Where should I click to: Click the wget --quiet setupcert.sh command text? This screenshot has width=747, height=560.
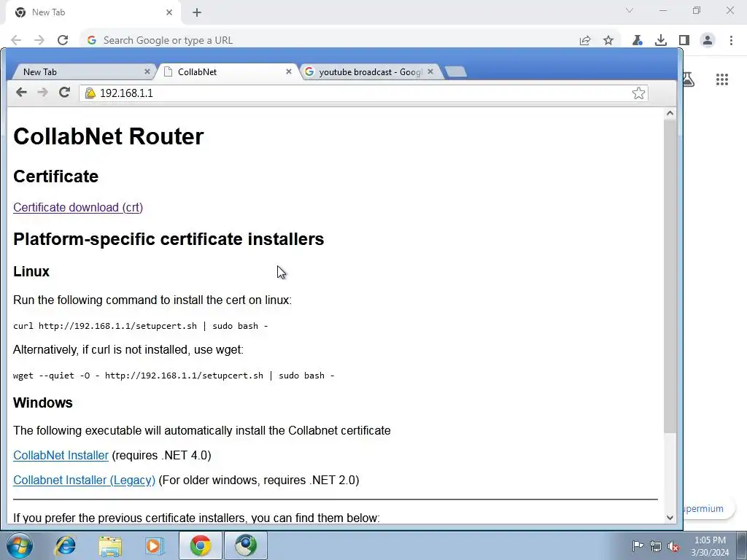[174, 376]
